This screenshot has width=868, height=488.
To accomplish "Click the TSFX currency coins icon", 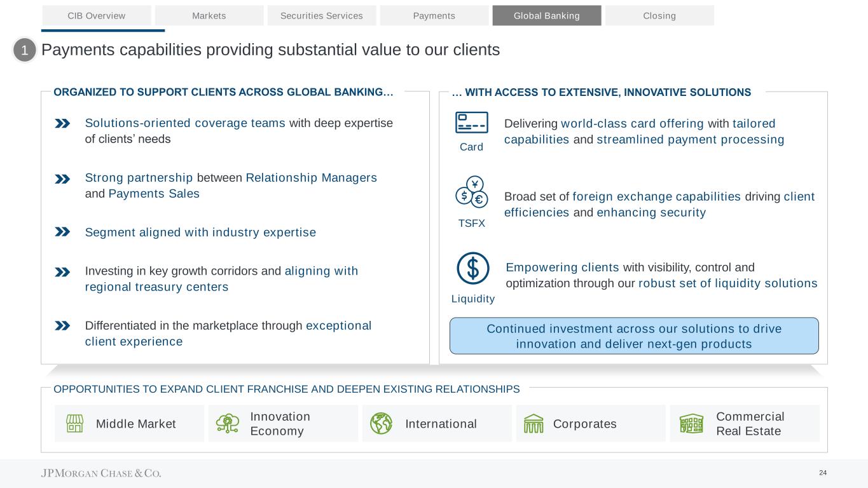I will pyautogui.click(x=471, y=192).
